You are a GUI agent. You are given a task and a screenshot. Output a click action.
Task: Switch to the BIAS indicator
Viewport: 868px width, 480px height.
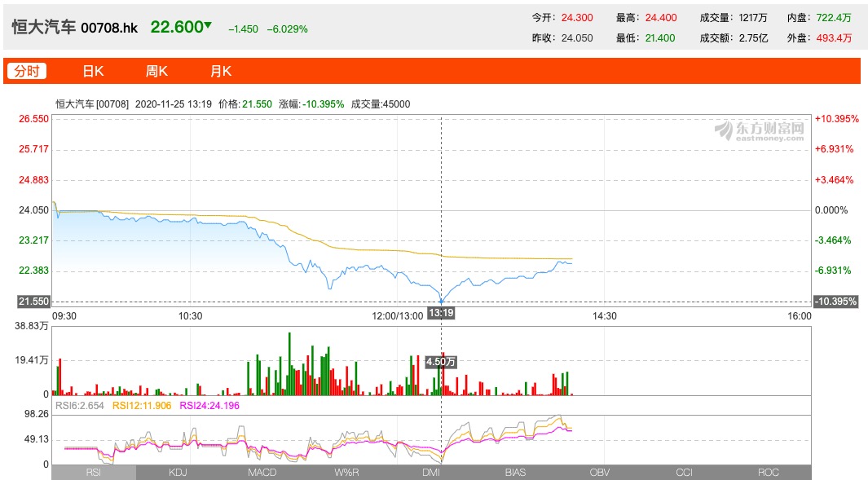tap(515, 472)
